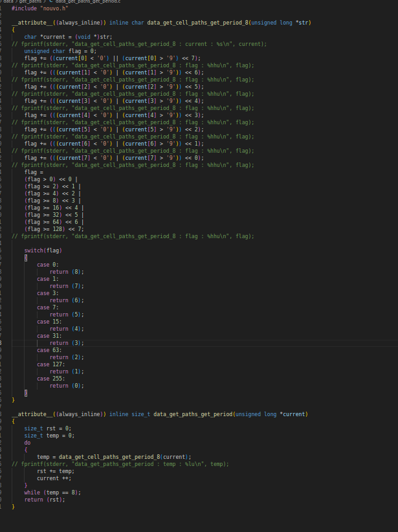The image size is (398, 532).
Task: Click the 'while (temp == 8);' line
Action: [52, 493]
